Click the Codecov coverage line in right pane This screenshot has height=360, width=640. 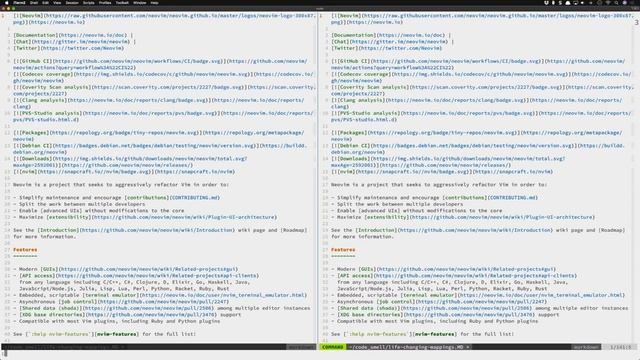coord(481,78)
